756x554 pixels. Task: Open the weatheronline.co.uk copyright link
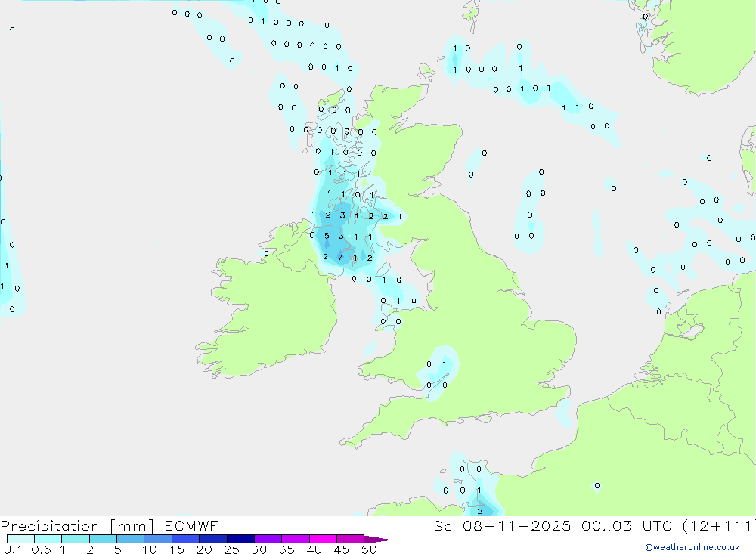pos(692,547)
